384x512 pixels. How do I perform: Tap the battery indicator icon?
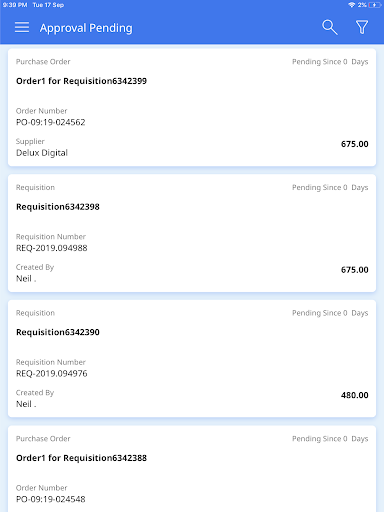[x=375, y=5]
